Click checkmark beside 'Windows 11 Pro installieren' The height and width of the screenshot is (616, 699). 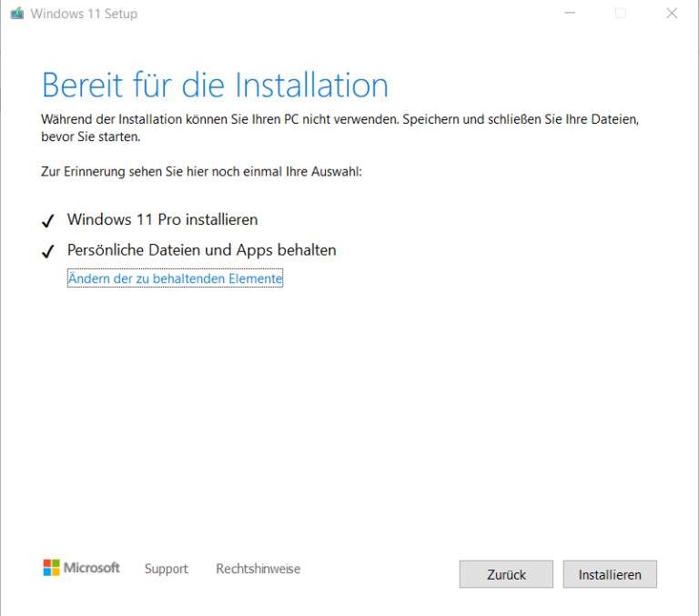click(x=47, y=220)
